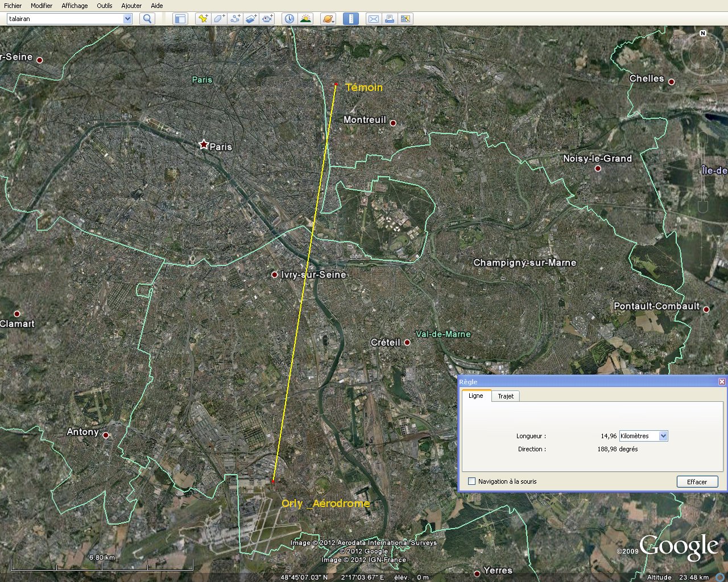
Task: Click the email icon in the toolbar
Action: (373, 19)
